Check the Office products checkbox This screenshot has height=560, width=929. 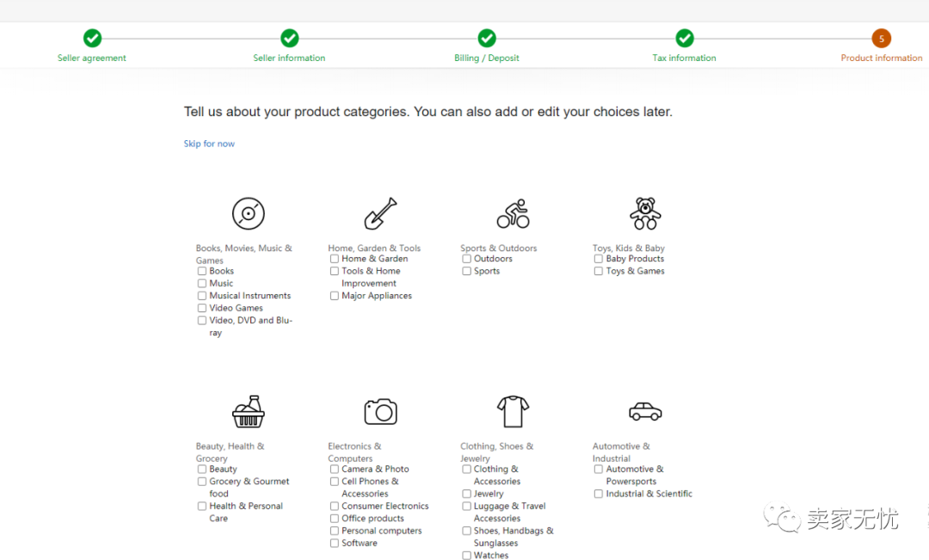[x=334, y=519]
